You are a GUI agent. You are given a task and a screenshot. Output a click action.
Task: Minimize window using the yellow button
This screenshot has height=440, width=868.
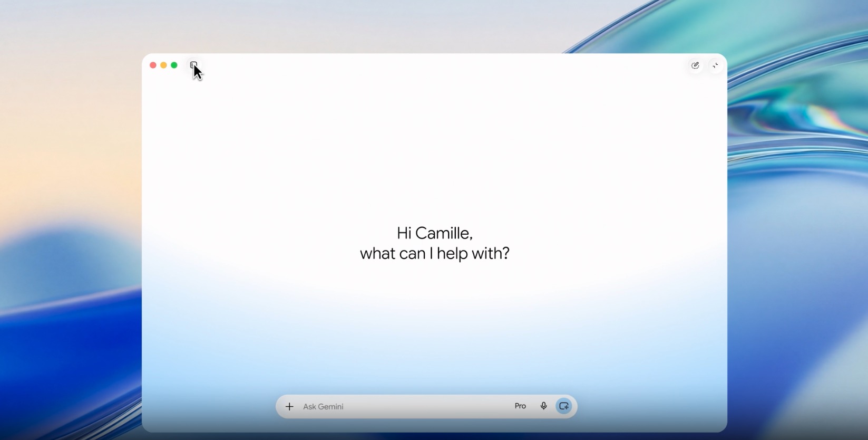163,65
